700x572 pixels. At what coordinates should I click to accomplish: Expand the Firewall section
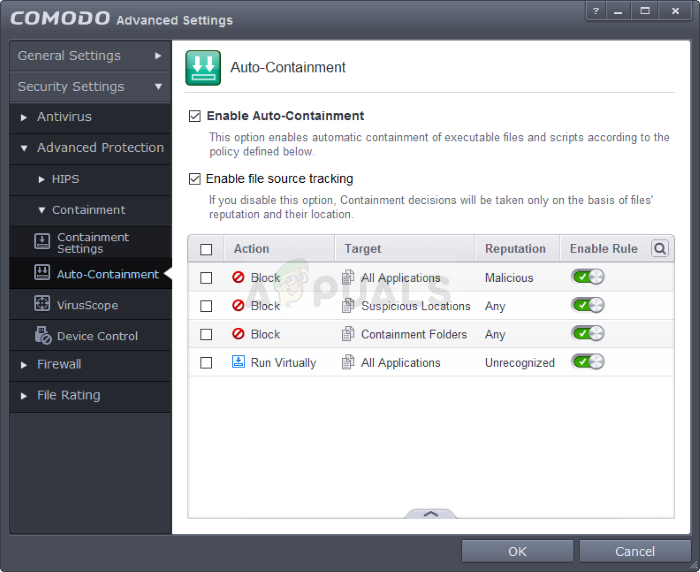[x=24, y=365]
